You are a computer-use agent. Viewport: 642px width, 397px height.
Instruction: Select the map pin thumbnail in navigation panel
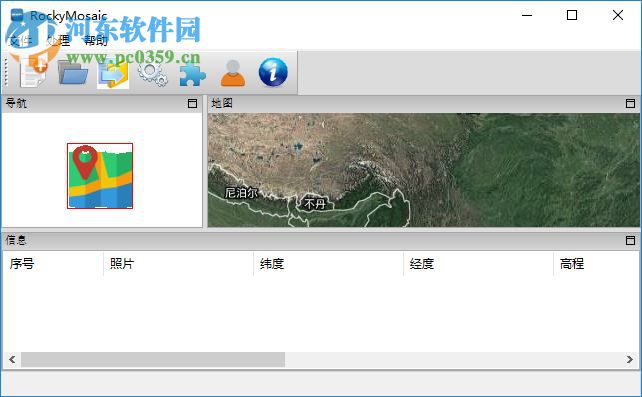click(100, 176)
